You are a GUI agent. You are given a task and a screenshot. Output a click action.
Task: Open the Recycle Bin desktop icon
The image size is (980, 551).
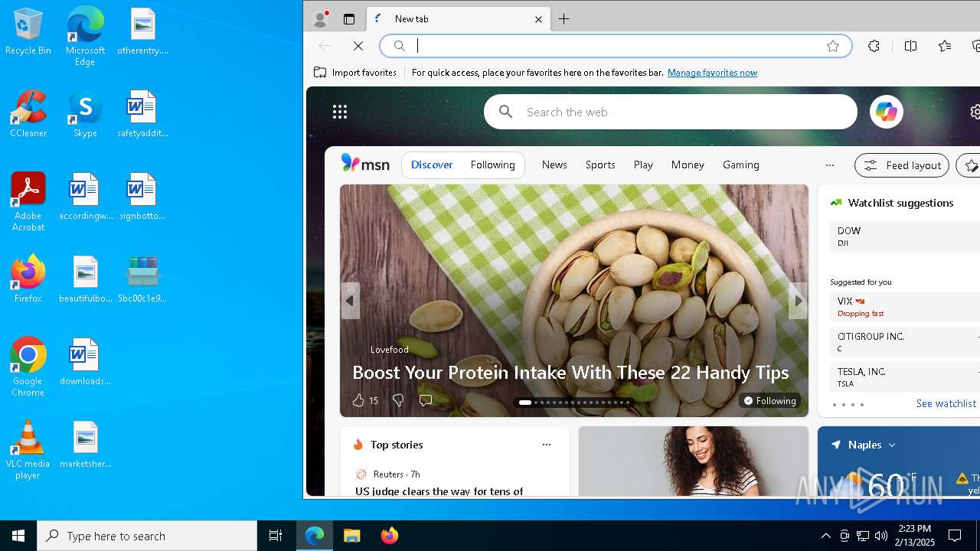[28, 32]
